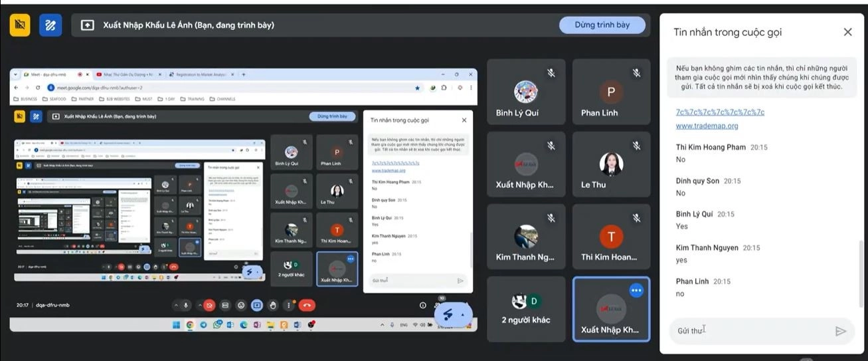This screenshot has height=361, width=868.
Task: Click the 'Gửi thư' message input field
Action: [750, 330]
